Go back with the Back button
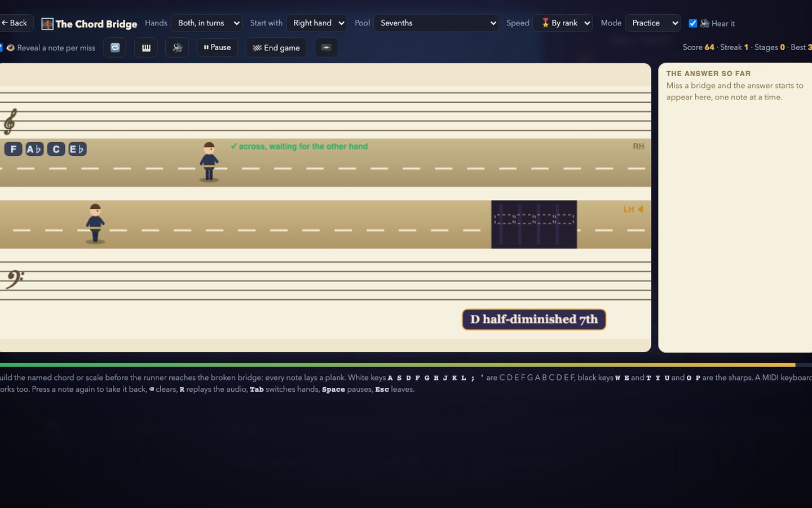Screen dimensions: 812x508 15,23
